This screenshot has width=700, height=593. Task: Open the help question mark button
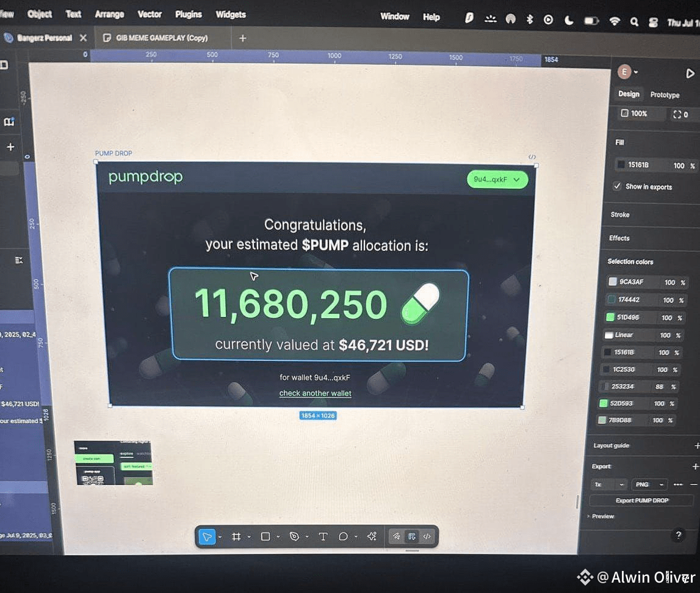(678, 535)
